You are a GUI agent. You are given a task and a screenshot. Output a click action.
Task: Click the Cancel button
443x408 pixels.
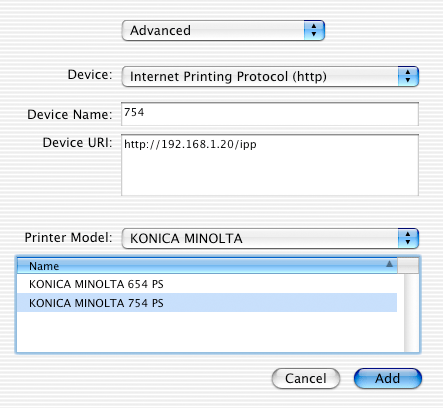click(306, 378)
